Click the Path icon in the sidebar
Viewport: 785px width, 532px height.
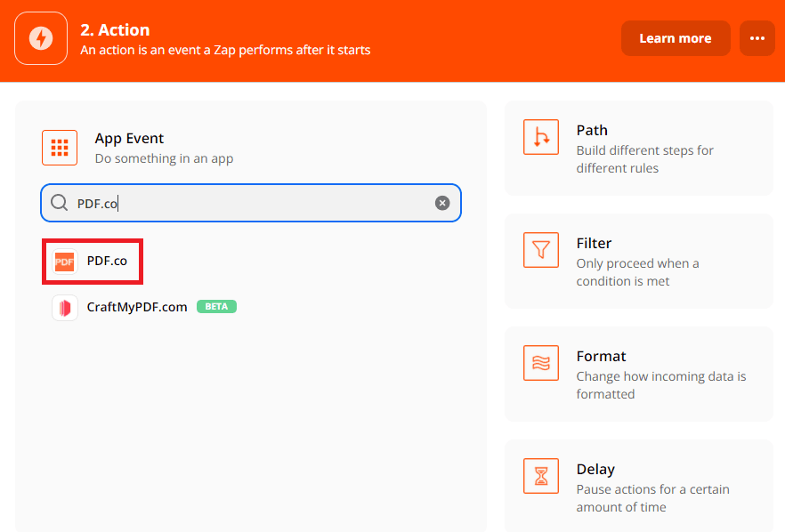[x=540, y=137]
